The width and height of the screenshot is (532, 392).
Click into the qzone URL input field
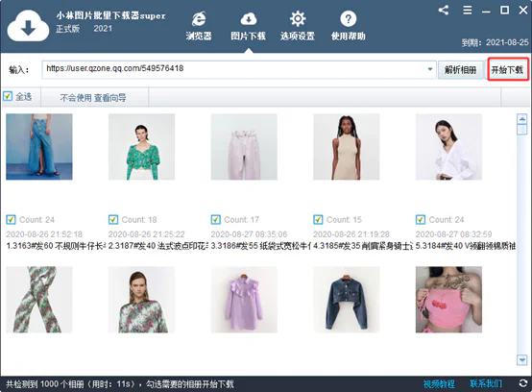234,69
